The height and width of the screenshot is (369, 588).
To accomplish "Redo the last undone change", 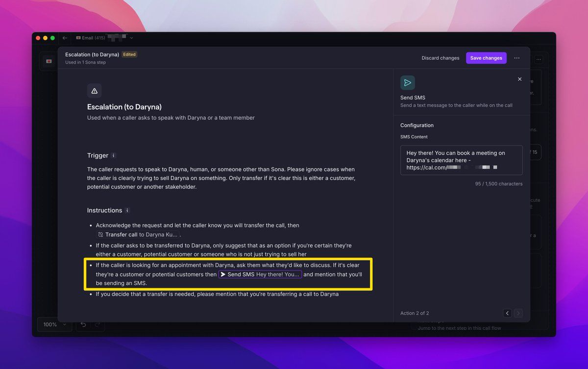I will click(x=97, y=324).
